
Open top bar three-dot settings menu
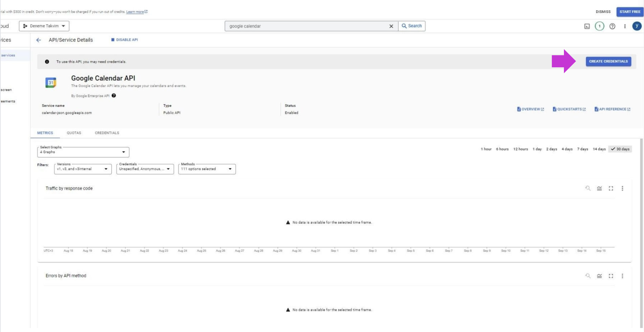click(x=625, y=26)
